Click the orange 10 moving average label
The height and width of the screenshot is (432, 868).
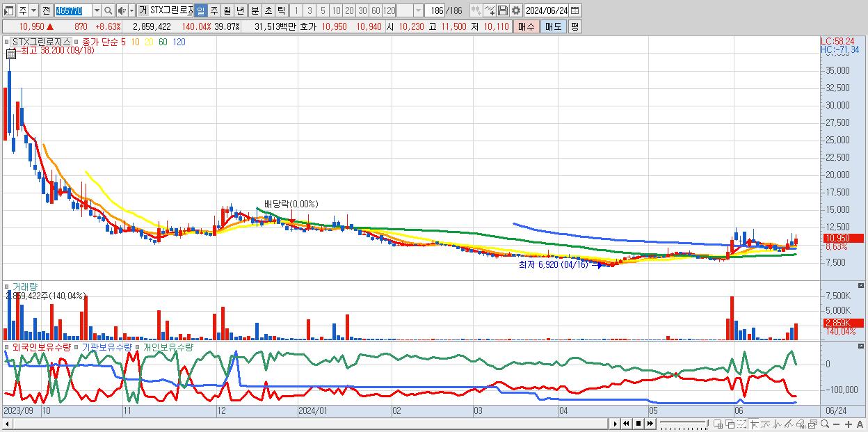pyautogui.click(x=136, y=42)
